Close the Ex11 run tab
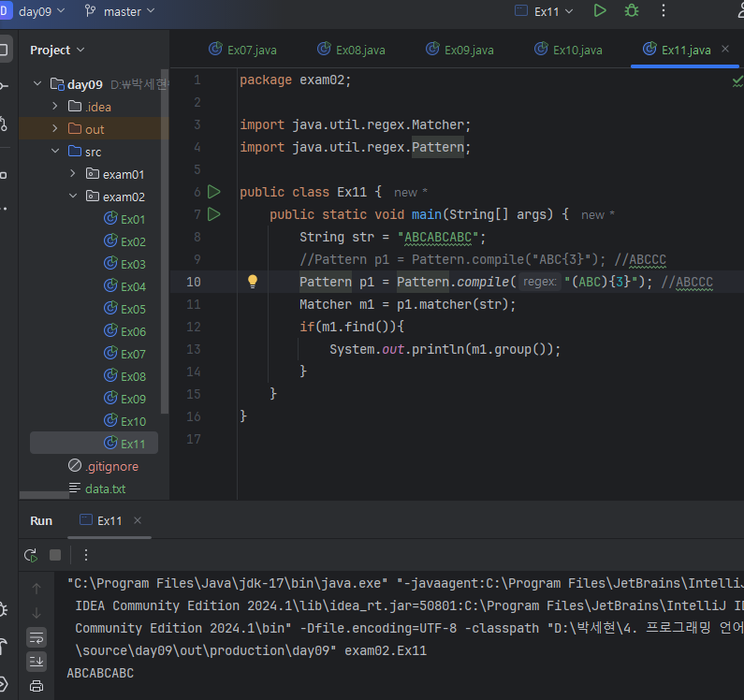The width and height of the screenshot is (744, 700). click(x=138, y=520)
